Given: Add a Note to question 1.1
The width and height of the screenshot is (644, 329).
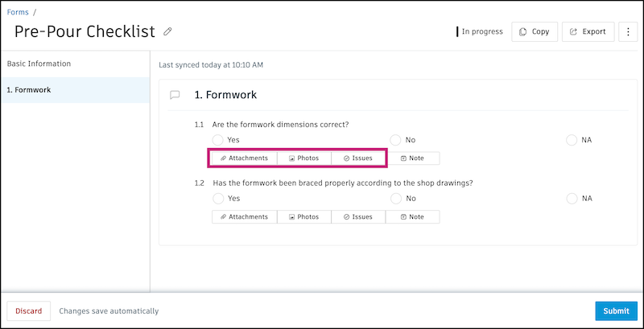Looking at the screenshot, I should click(x=412, y=158).
